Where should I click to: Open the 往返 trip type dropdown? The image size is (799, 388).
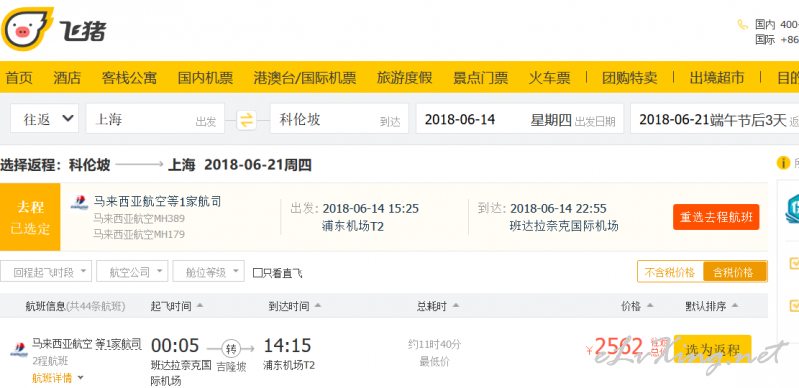click(x=44, y=119)
